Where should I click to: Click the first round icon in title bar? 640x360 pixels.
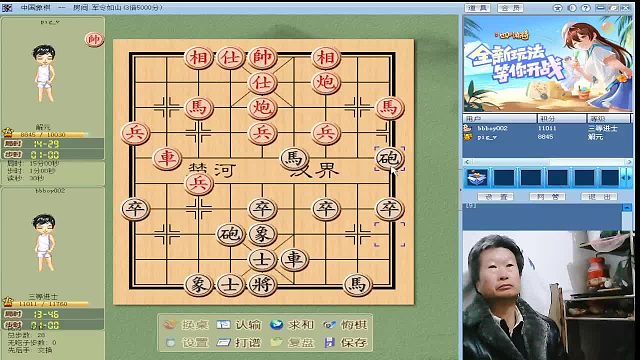point(558,8)
